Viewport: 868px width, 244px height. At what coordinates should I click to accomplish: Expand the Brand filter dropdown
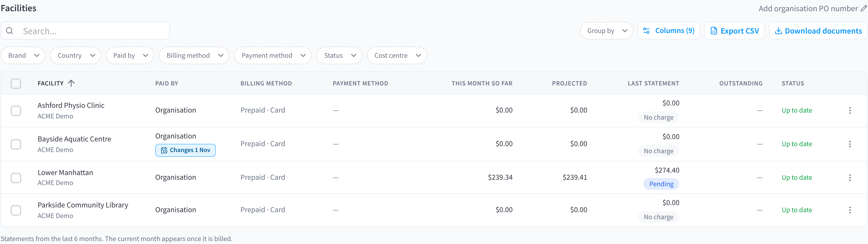(23, 55)
